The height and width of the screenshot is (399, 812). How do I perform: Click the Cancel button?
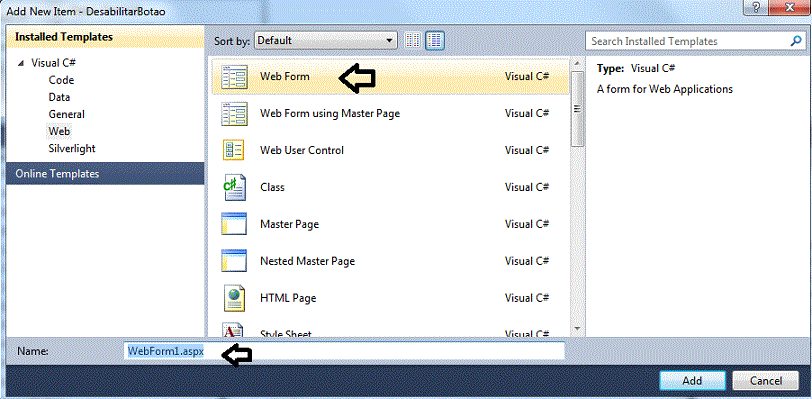[x=766, y=381]
